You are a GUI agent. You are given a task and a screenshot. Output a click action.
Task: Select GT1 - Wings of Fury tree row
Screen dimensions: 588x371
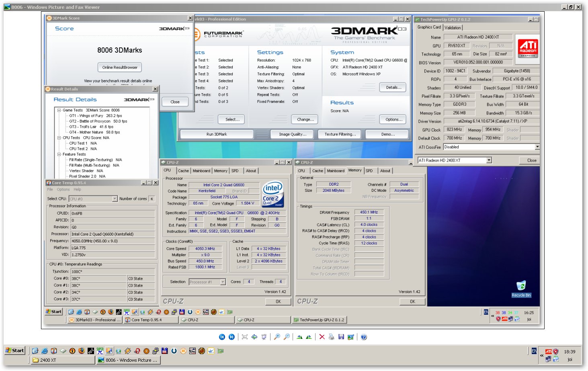click(x=96, y=116)
